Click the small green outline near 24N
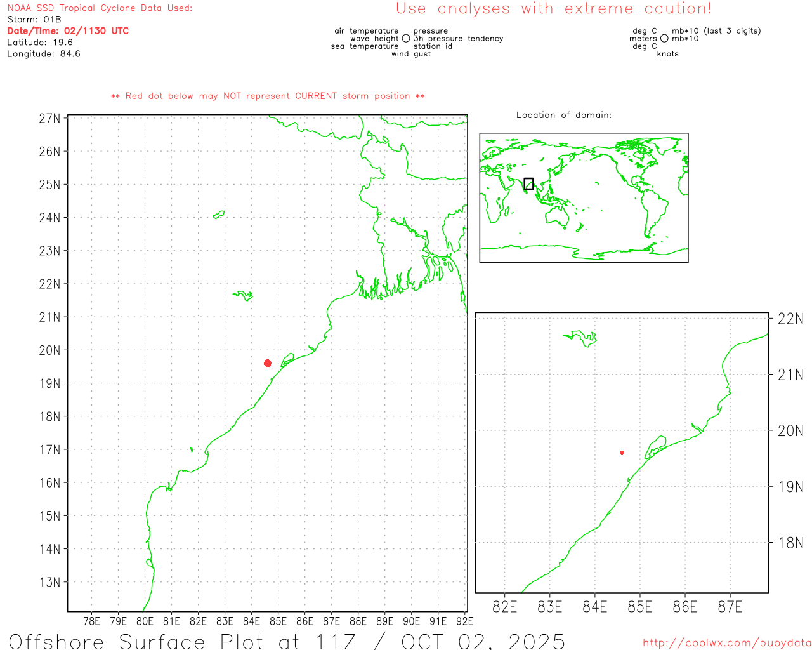This screenshot has width=812, height=650. 219,215
